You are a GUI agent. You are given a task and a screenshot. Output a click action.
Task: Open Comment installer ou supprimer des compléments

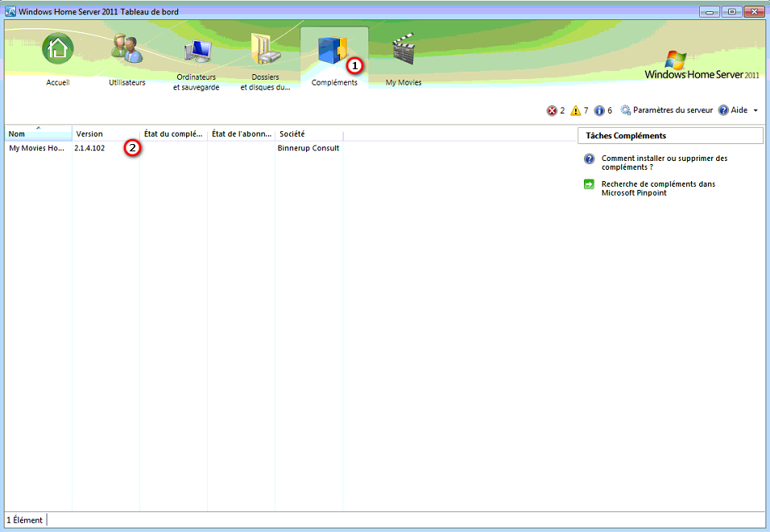[x=664, y=163]
